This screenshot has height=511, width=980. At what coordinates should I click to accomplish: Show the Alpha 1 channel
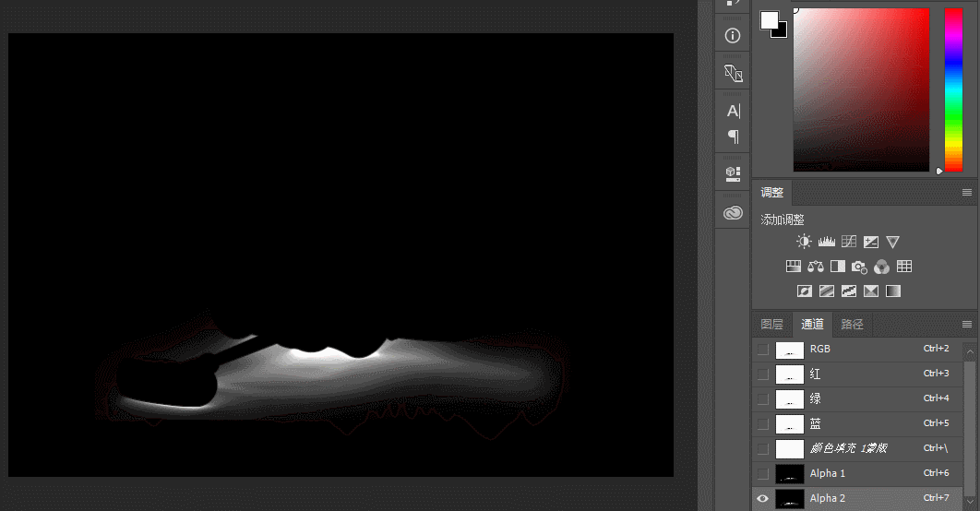tap(763, 473)
